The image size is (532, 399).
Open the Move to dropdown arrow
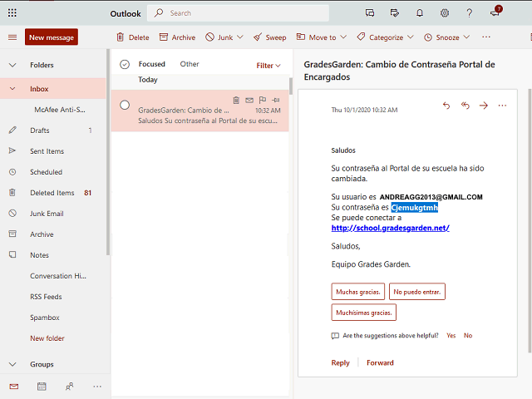[x=343, y=37]
